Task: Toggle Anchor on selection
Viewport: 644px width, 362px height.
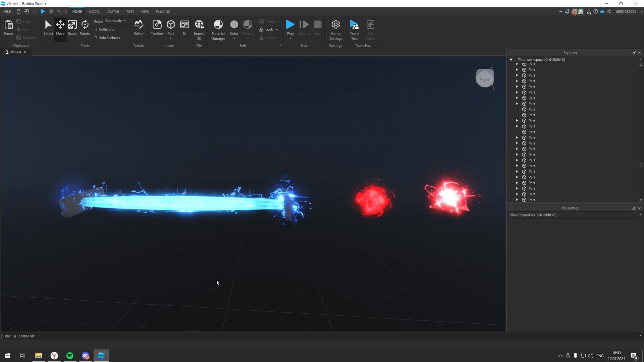Action: click(268, 38)
